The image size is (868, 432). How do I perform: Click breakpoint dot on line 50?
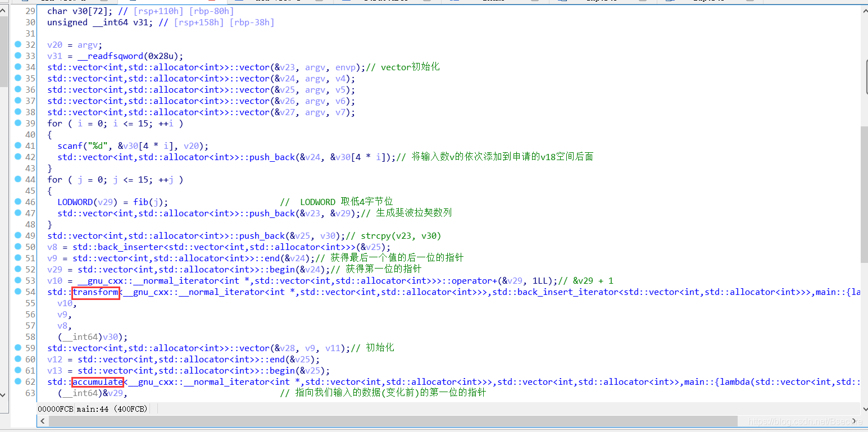(x=18, y=247)
